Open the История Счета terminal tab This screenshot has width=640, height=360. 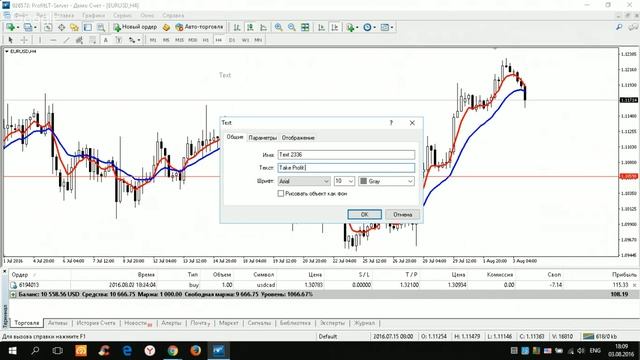[96, 323]
